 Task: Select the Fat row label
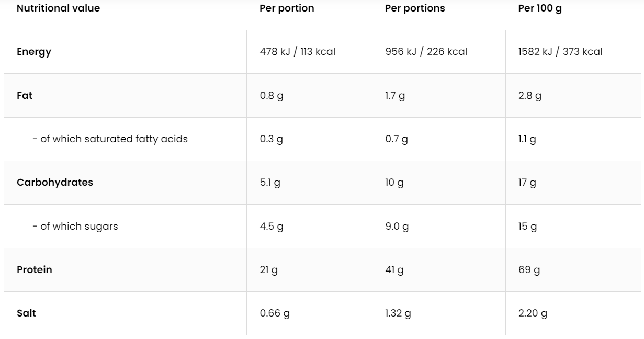pos(25,96)
